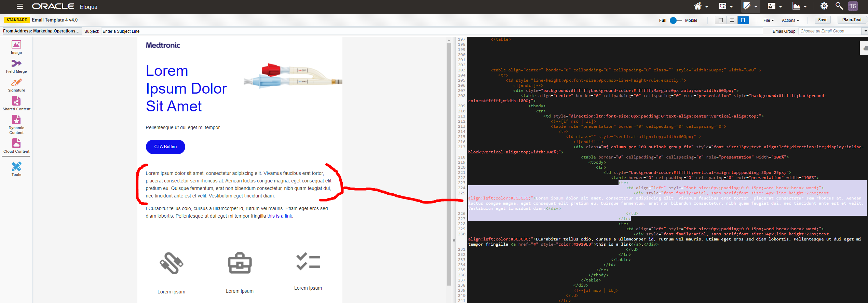Viewport: 868px width, 303px height.
Task: Click the Save button
Action: (x=823, y=20)
